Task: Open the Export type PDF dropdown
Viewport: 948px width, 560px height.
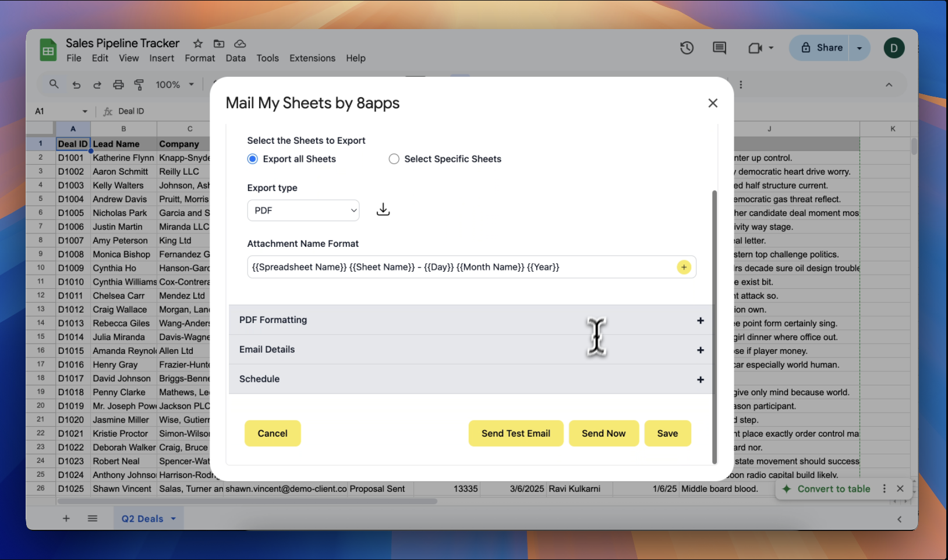Action: 303,211
